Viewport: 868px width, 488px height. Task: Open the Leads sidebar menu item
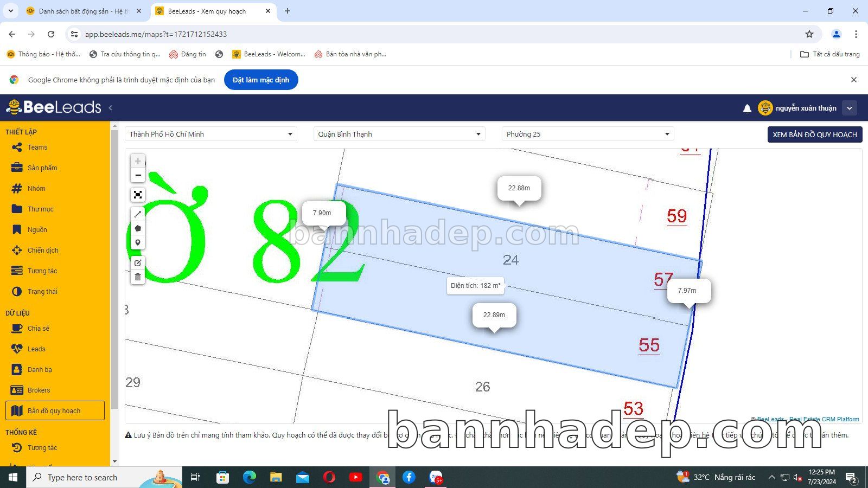coord(36,349)
